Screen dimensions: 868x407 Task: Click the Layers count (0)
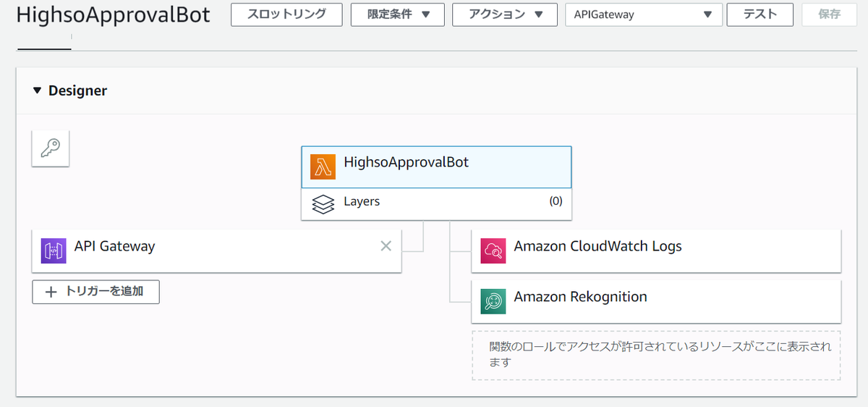coord(556,201)
